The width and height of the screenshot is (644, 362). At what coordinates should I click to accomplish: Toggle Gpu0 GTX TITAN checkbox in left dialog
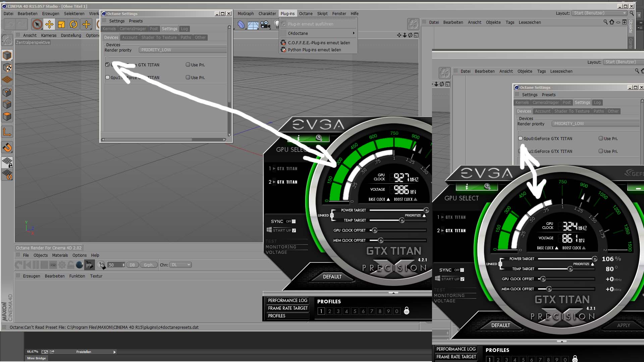pyautogui.click(x=107, y=65)
